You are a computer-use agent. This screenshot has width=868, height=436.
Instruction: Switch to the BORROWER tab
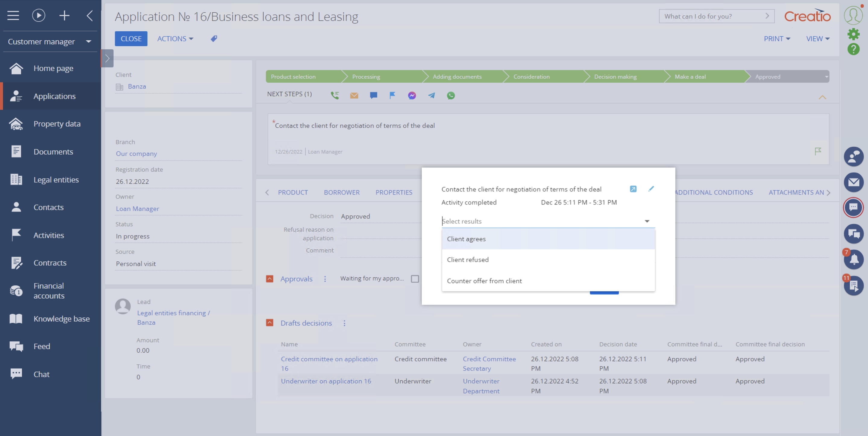342,192
